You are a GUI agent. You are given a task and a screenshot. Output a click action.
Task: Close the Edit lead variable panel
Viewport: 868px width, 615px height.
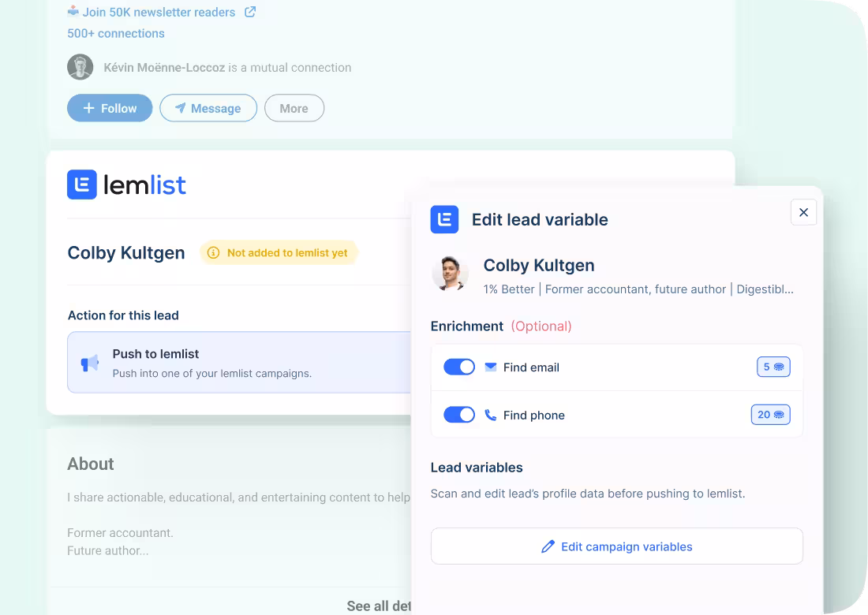(x=803, y=212)
